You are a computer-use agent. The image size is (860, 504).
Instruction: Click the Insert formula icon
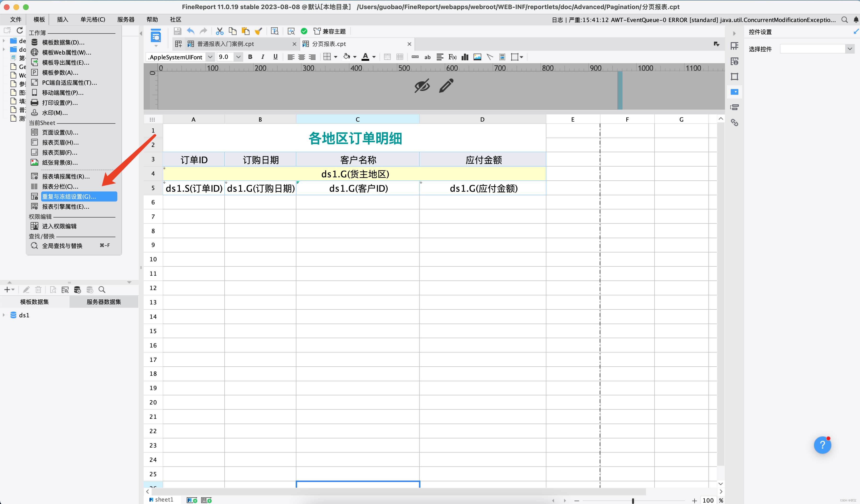[x=452, y=57]
